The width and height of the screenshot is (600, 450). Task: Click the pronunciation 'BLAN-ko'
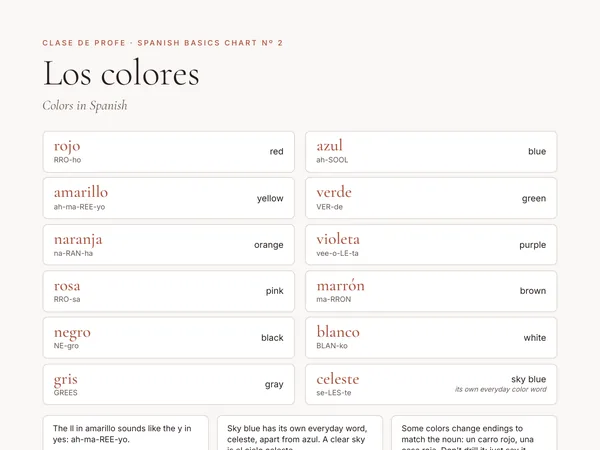point(332,346)
